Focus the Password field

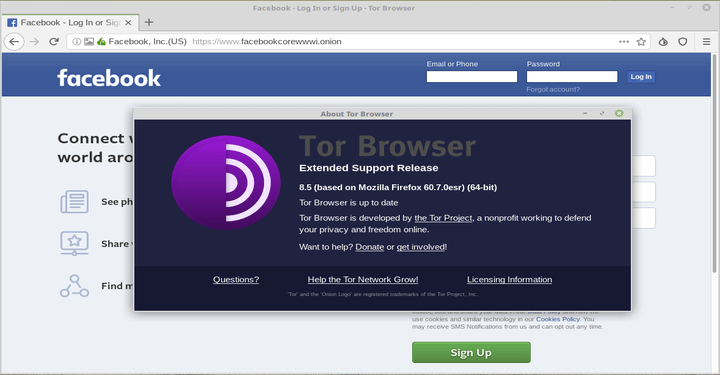pos(572,77)
